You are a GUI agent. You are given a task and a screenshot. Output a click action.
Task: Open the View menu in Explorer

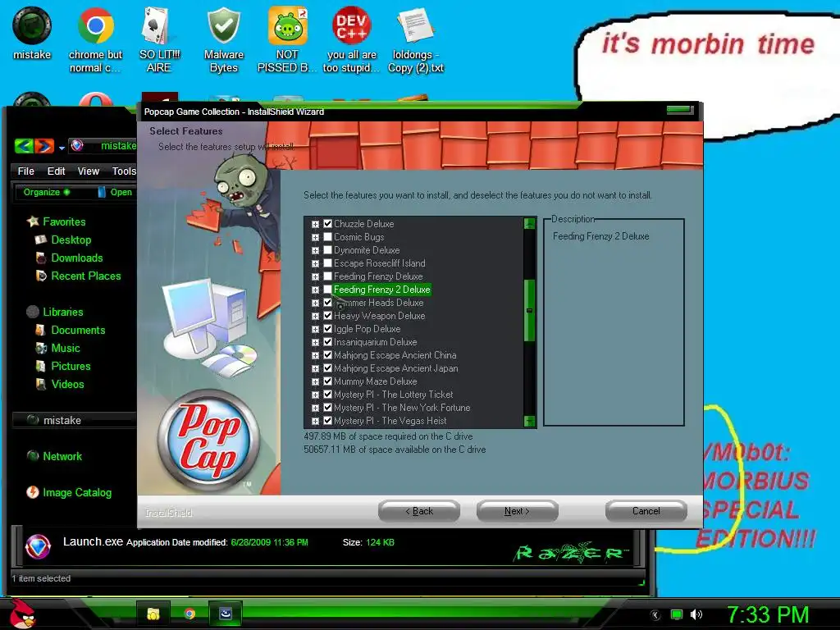click(x=88, y=171)
